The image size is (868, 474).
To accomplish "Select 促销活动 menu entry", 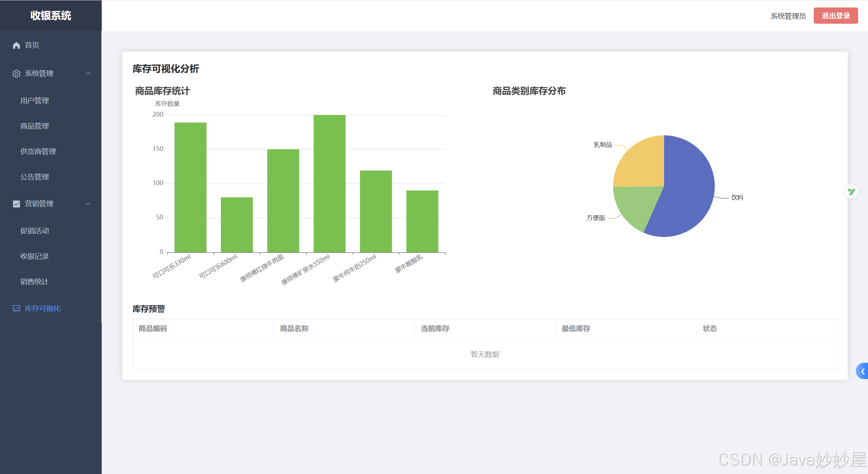I will [35, 231].
